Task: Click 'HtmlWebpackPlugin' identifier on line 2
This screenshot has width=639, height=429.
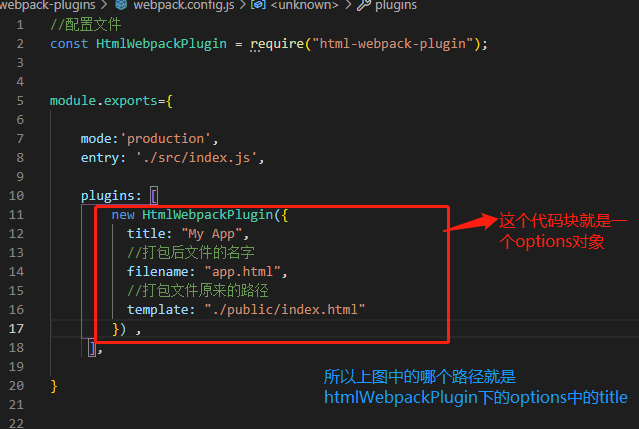Action: (x=161, y=44)
